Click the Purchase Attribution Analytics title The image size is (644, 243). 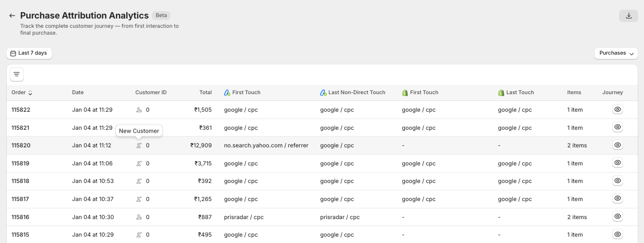point(84,16)
